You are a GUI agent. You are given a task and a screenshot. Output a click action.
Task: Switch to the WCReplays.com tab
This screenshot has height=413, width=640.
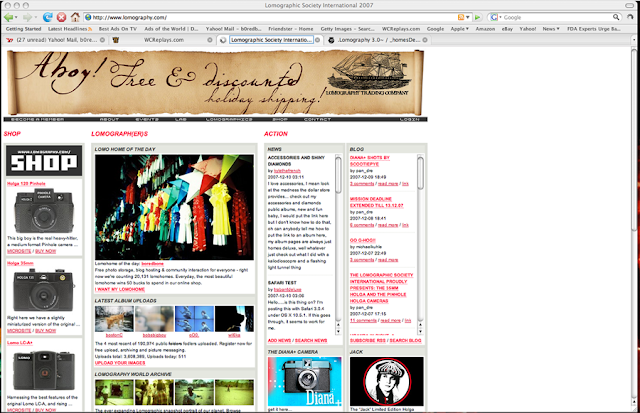(162, 40)
